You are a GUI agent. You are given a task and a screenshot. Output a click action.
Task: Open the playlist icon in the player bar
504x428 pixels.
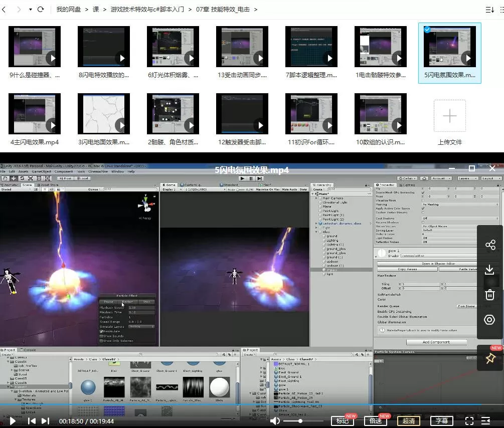(485, 421)
